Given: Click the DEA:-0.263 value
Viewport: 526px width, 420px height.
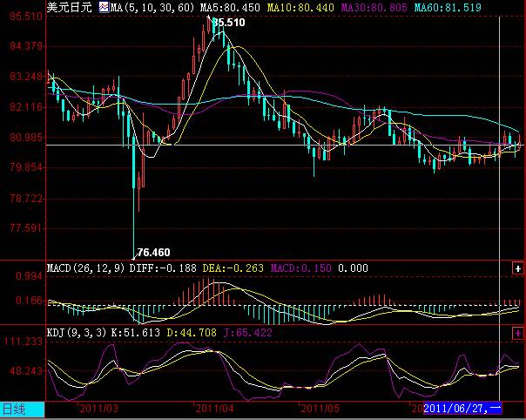Looking at the screenshot, I should click(x=233, y=268).
